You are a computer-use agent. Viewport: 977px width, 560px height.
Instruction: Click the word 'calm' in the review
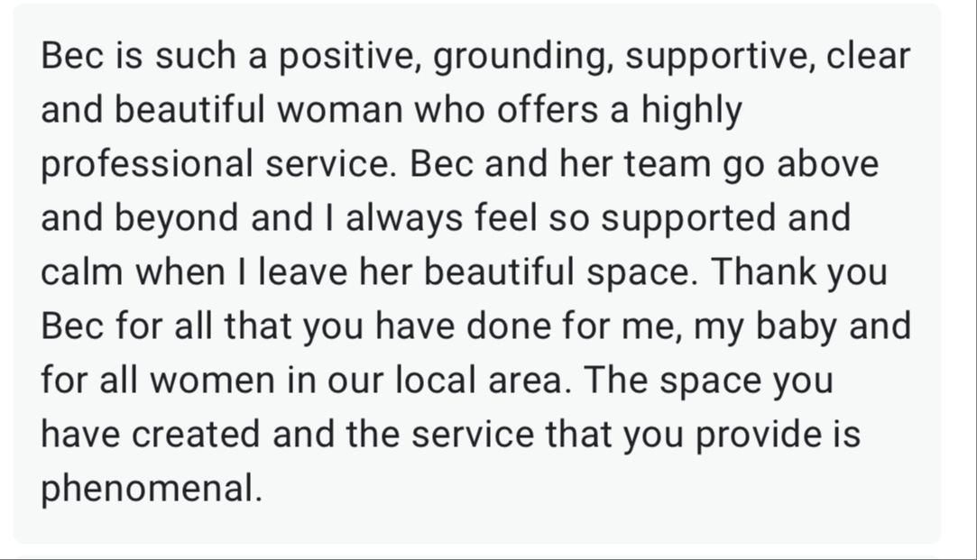point(81,272)
